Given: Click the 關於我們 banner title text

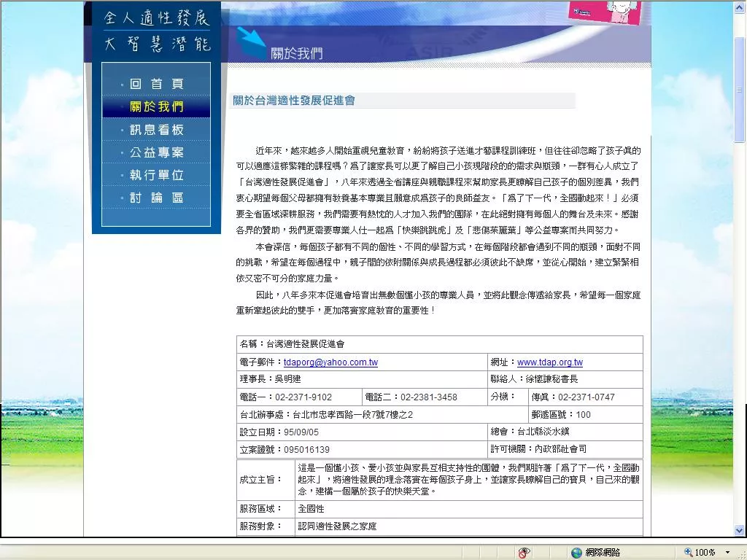Looking at the screenshot, I should tap(296, 53).
